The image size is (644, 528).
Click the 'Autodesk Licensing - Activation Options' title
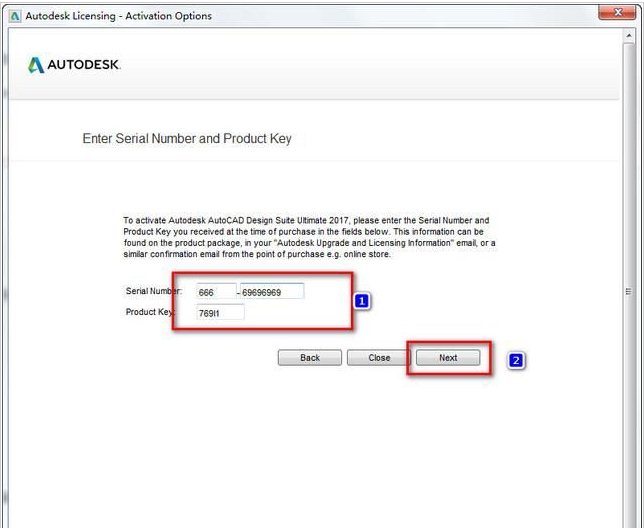119,16
